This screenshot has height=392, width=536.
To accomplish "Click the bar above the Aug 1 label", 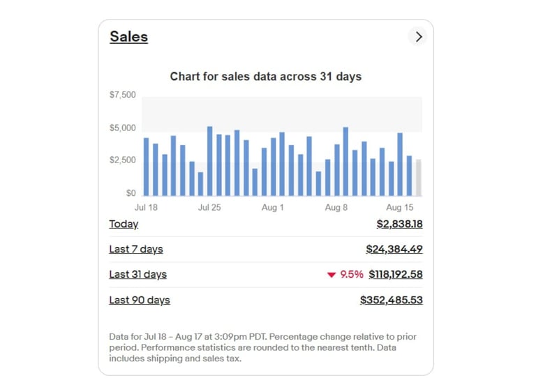I will pos(273,167).
